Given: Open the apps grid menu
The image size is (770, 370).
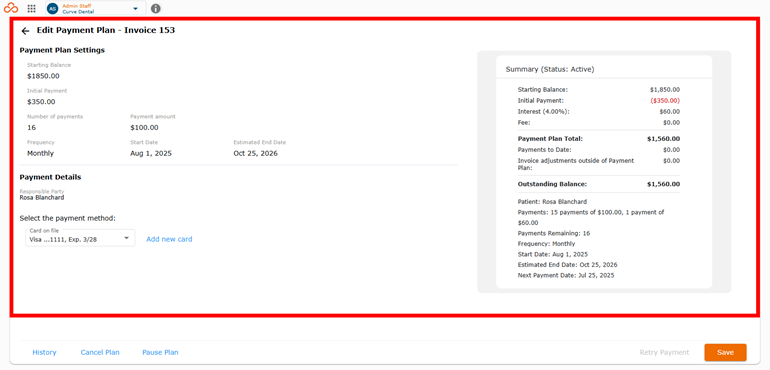Looking at the screenshot, I should point(31,8).
